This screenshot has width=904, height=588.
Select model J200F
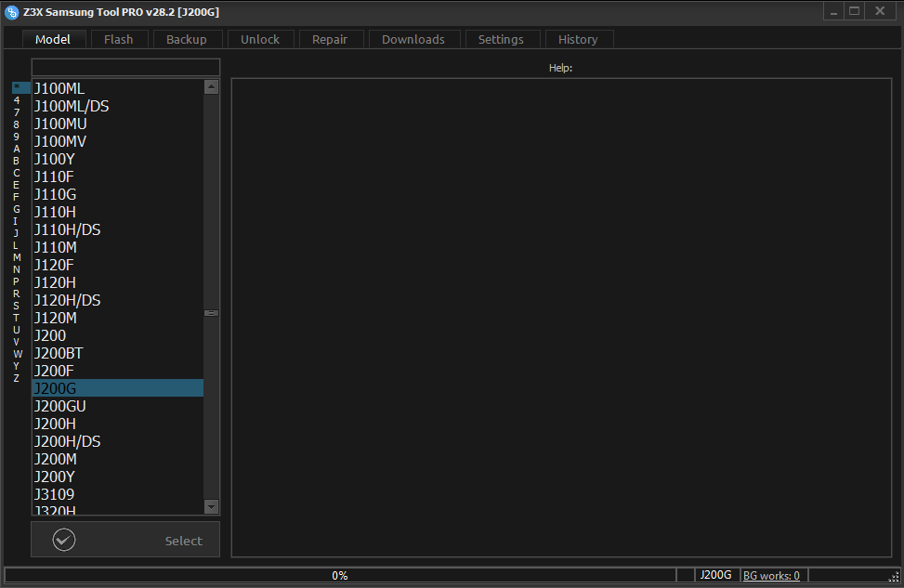pos(118,371)
